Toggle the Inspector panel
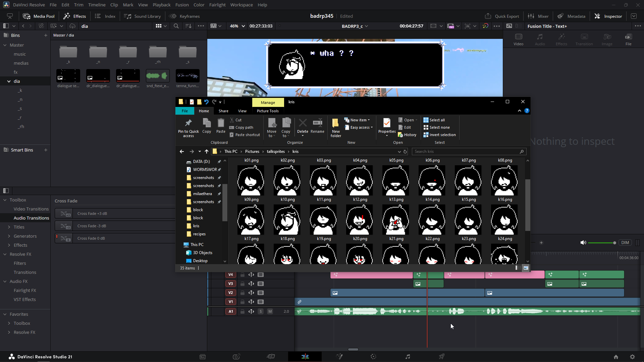644x362 pixels. [608, 16]
